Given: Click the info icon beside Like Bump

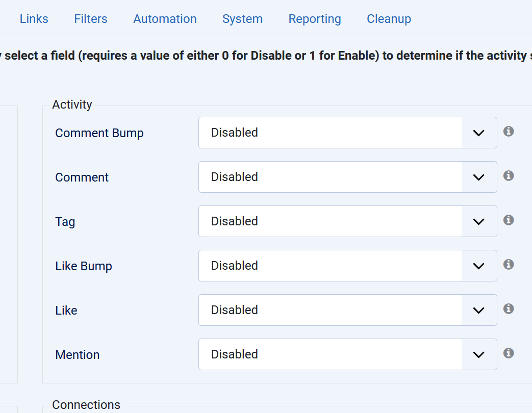Looking at the screenshot, I should click(508, 265).
